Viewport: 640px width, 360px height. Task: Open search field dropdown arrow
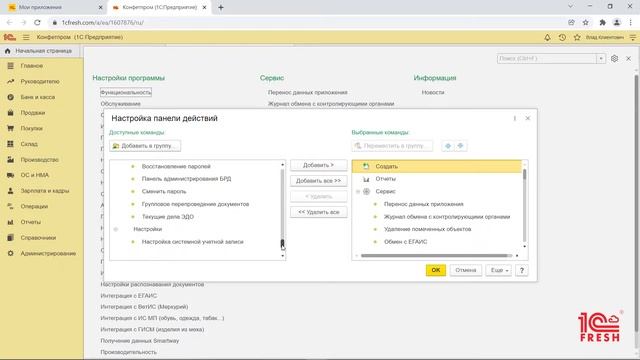click(601, 58)
